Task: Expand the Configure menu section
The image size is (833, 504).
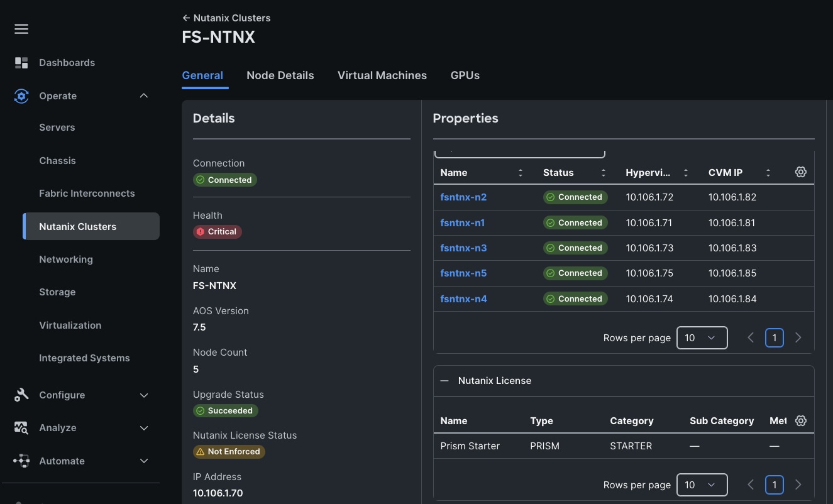Action: pyautogui.click(x=144, y=395)
